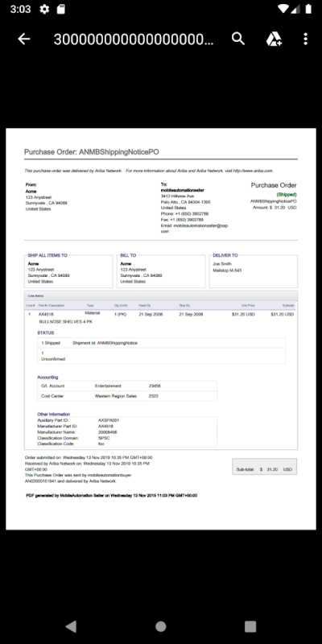The height and width of the screenshot is (644, 322).
Task: Tap the Sub-total $31.20 box
Action: click(x=265, y=467)
